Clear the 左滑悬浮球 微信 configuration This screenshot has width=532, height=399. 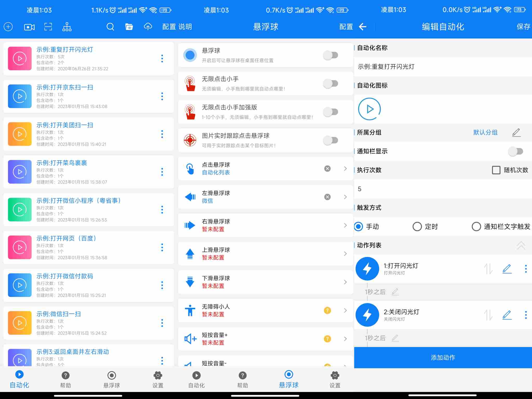point(328,197)
